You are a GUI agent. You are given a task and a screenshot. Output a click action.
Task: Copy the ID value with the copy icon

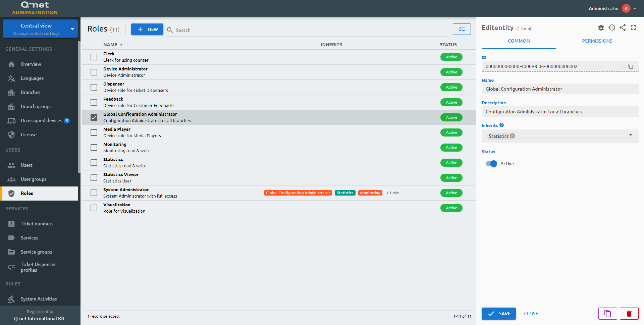click(x=631, y=66)
